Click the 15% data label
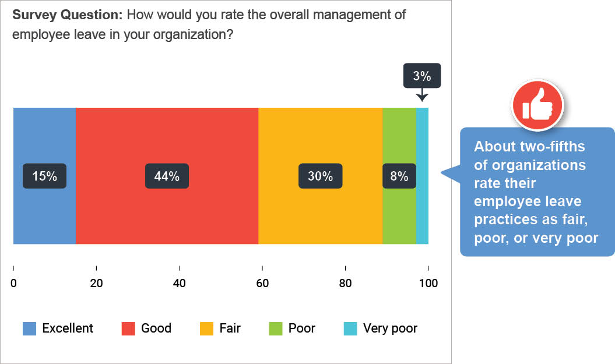615x364 pixels. [x=44, y=176]
